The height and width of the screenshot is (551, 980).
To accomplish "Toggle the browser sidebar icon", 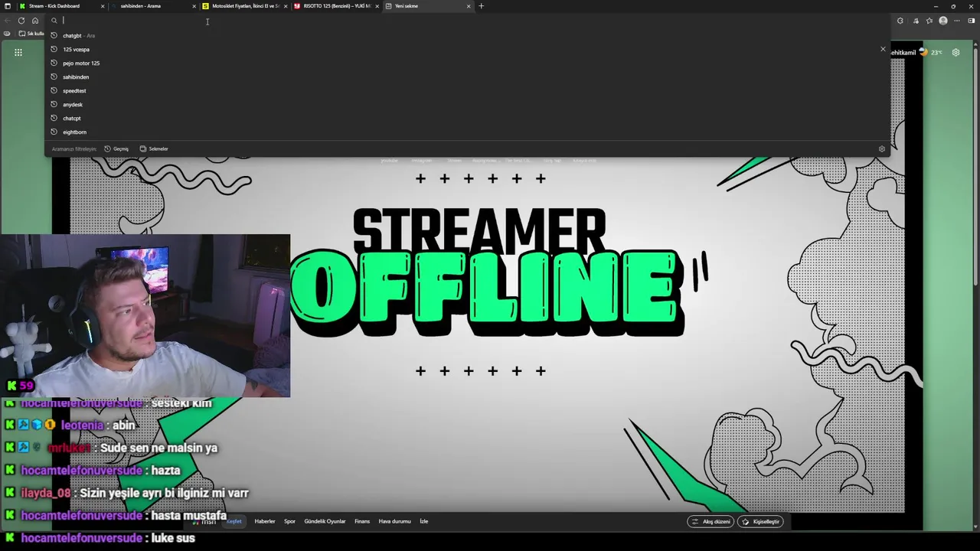I will click(972, 21).
